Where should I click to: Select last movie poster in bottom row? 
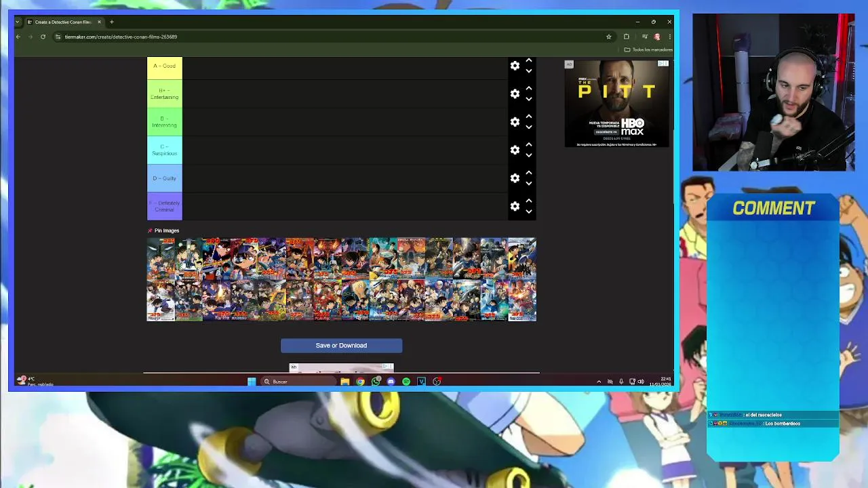pos(522,300)
